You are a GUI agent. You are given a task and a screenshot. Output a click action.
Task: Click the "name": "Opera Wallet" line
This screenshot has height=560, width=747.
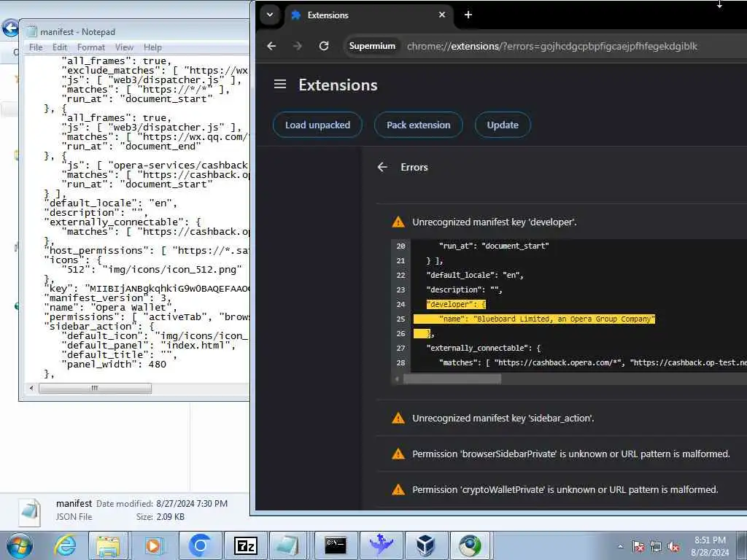(110, 308)
